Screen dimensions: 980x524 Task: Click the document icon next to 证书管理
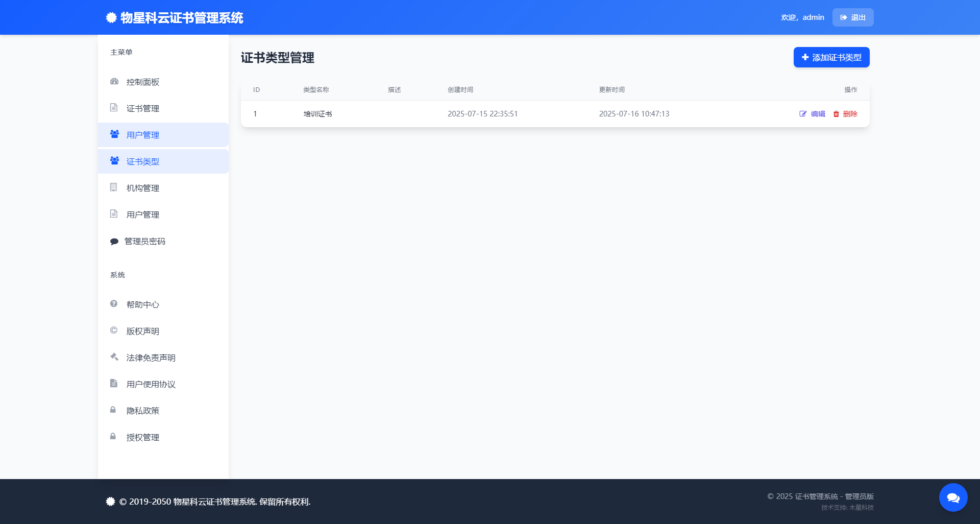click(x=114, y=108)
